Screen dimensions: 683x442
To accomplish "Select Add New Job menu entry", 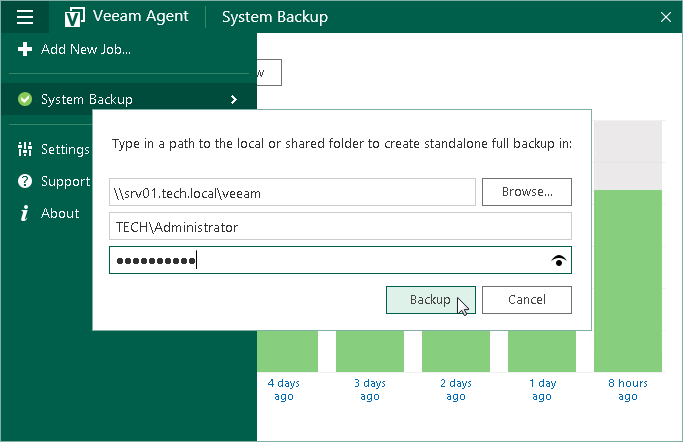I will [x=129, y=49].
